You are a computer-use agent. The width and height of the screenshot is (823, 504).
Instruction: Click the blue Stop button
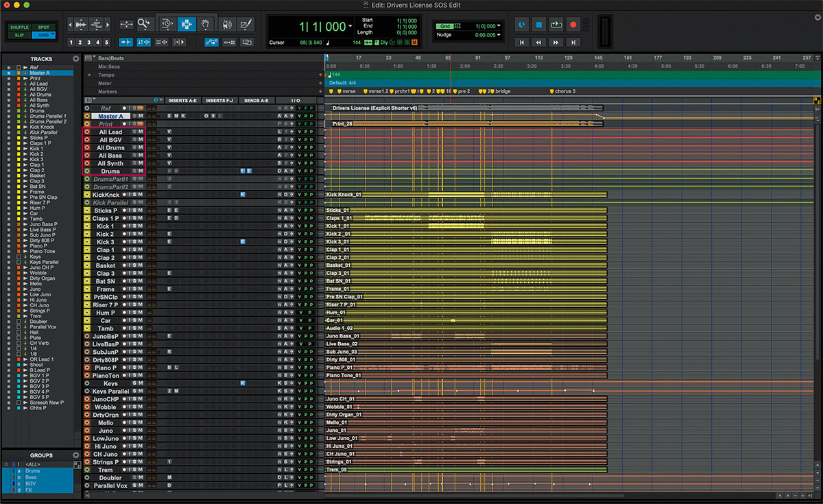[538, 25]
